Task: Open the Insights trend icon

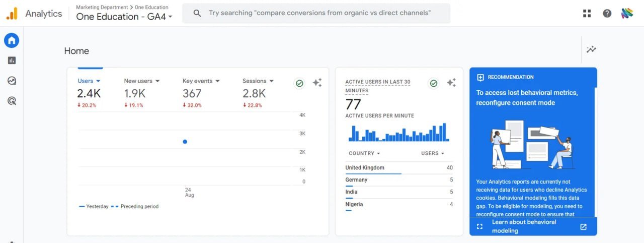Action: pos(591,49)
